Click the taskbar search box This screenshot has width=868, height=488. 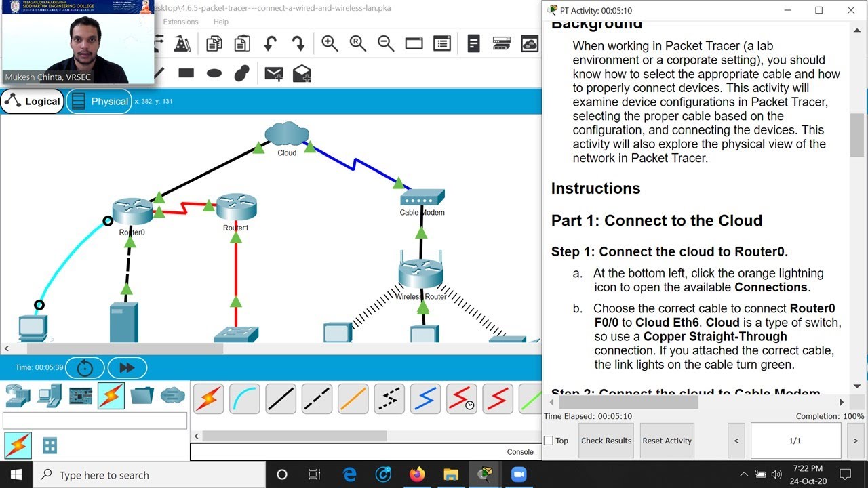[x=149, y=474]
